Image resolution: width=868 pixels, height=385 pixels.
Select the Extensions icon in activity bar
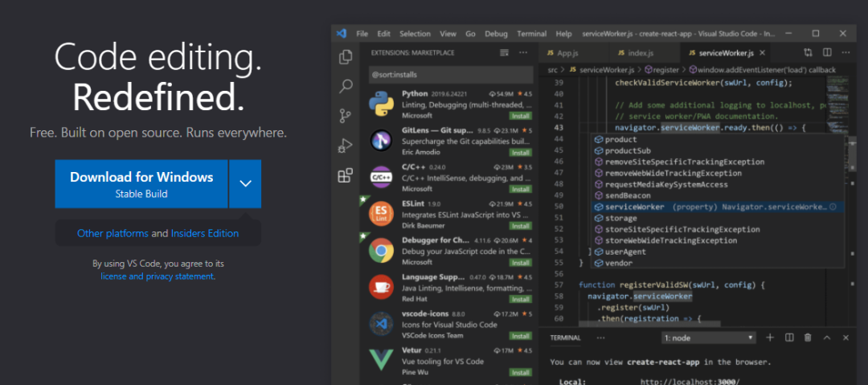point(346,175)
